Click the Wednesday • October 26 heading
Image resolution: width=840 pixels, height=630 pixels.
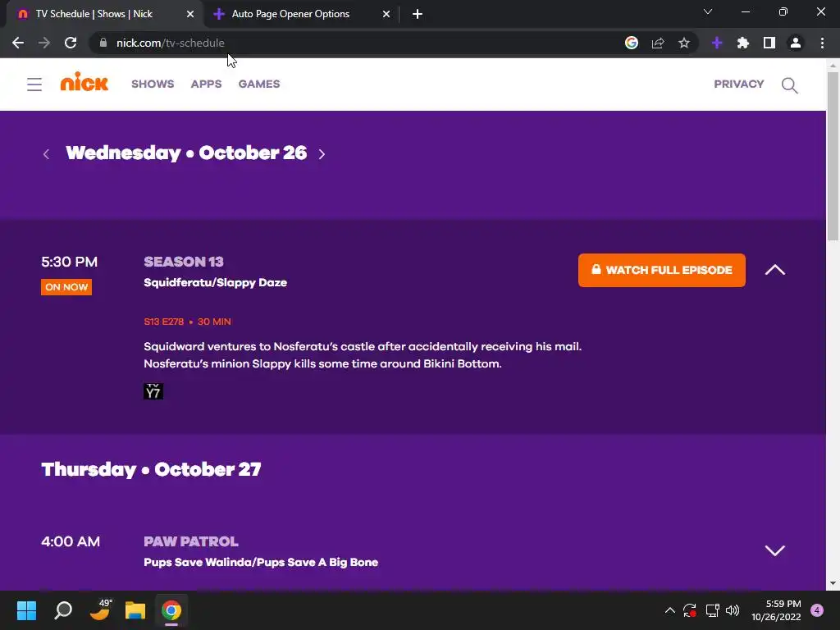click(186, 153)
